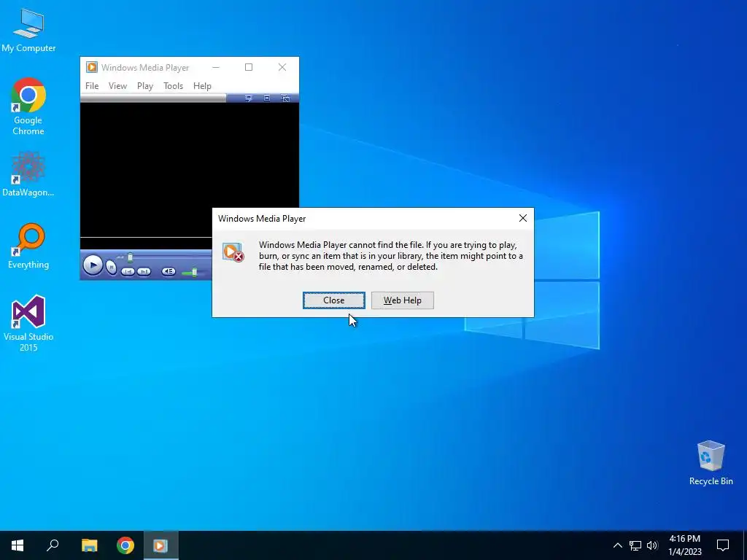Screen dimensions: 747x560
Task: Open the notification center icon
Action: coord(723,545)
